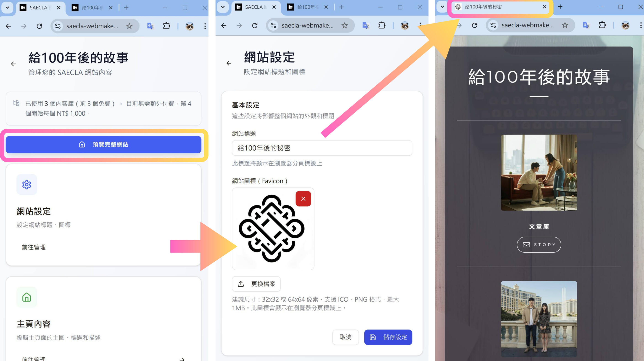This screenshot has width=644, height=361.
Task: Open a new tab in right window
Action: tap(560, 7)
